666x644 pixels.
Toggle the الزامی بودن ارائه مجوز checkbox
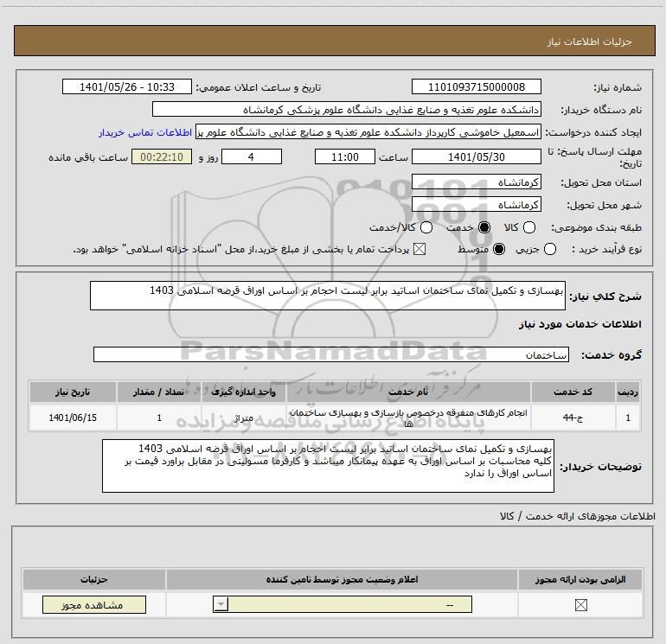pos(580,605)
